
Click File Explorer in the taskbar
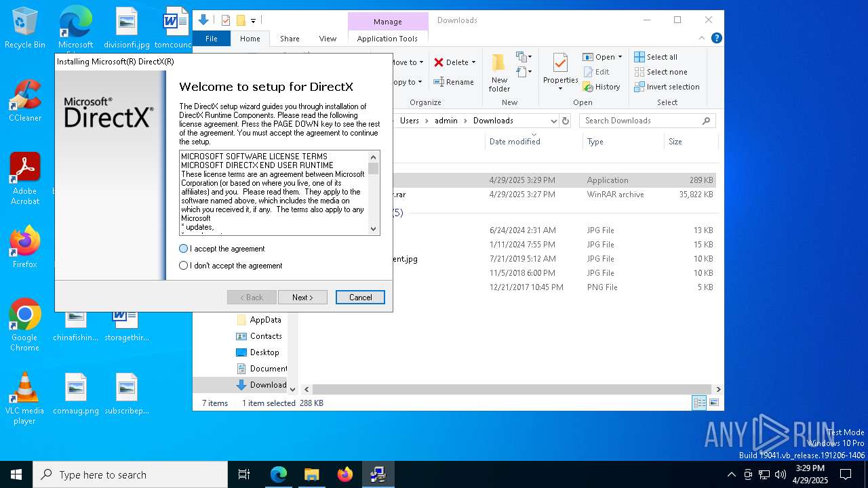point(311,474)
